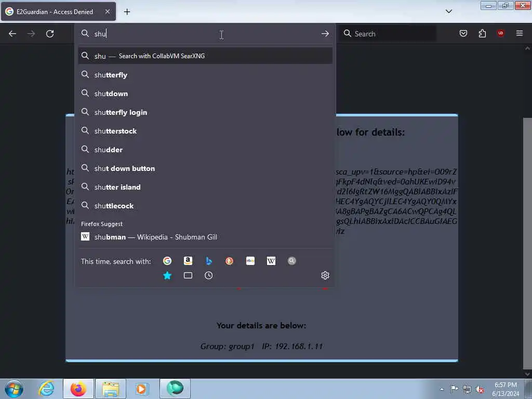
Task: Select the E2Guardian - Access Denied tab
Action: (x=58, y=11)
